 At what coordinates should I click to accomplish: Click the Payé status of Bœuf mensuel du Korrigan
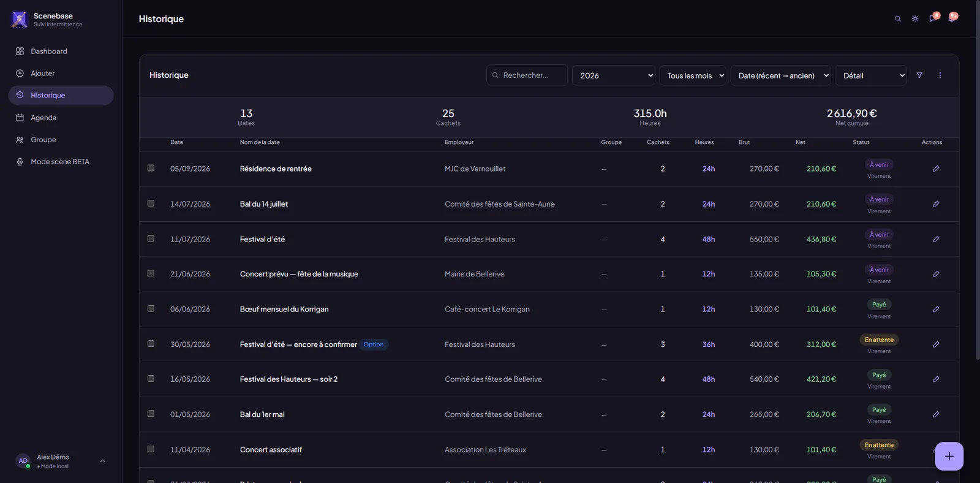[x=879, y=305]
